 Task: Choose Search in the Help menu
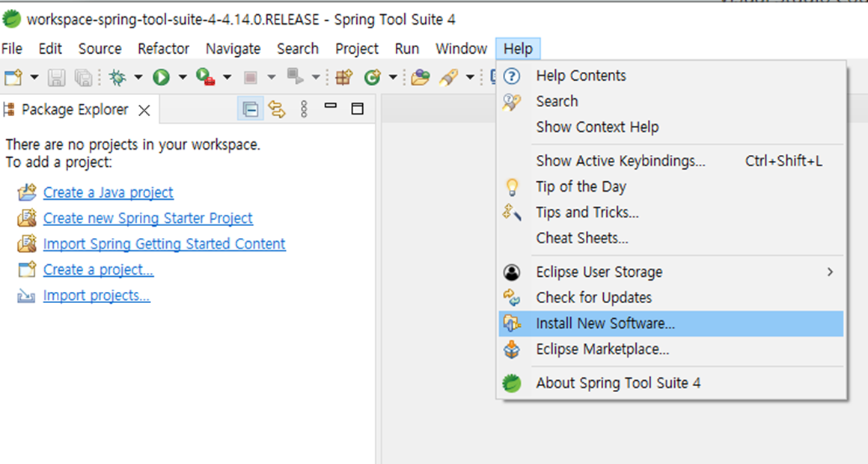671,101
